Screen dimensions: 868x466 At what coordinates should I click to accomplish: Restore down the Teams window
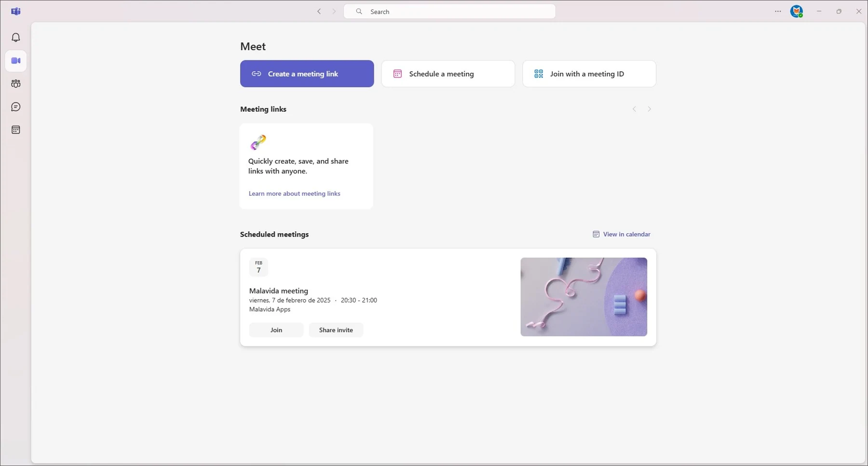839,12
